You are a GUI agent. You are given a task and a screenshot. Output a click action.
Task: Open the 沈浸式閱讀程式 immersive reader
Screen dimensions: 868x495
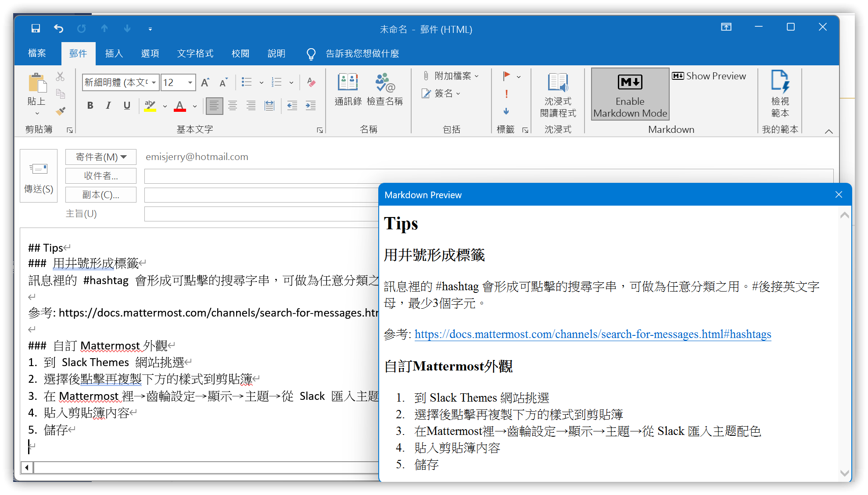pyautogui.click(x=558, y=95)
